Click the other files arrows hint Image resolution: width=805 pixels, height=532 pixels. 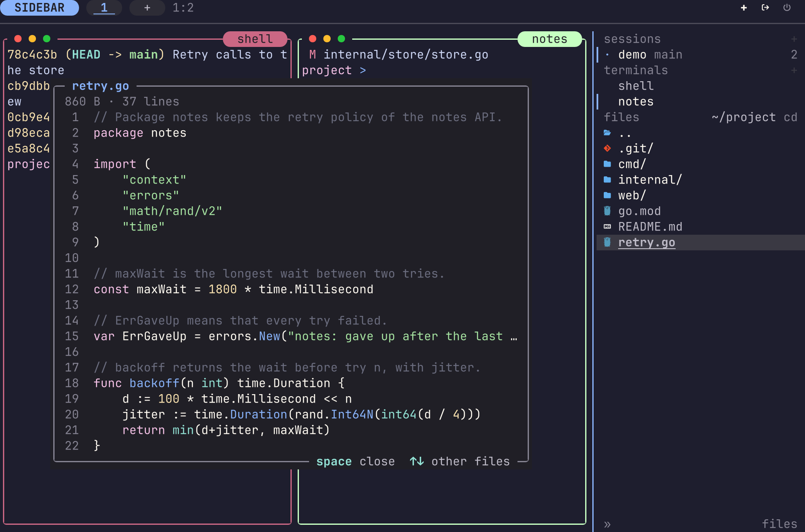(460, 461)
